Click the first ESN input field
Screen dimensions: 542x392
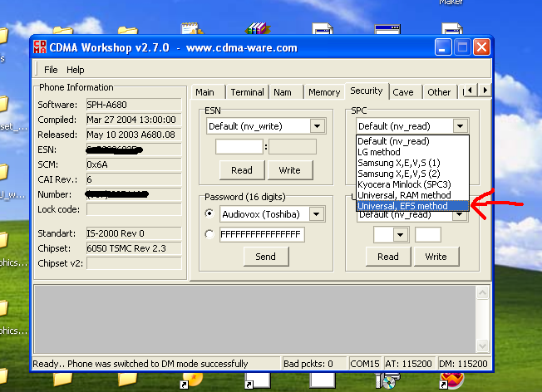pyautogui.click(x=239, y=146)
